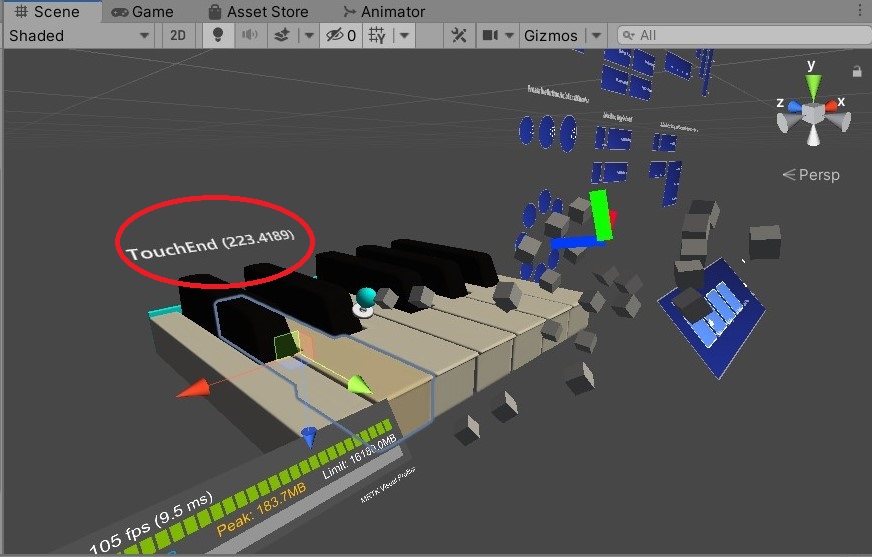This screenshot has height=557, width=872.
Task: Click the search magnifier icon
Action: (628, 36)
